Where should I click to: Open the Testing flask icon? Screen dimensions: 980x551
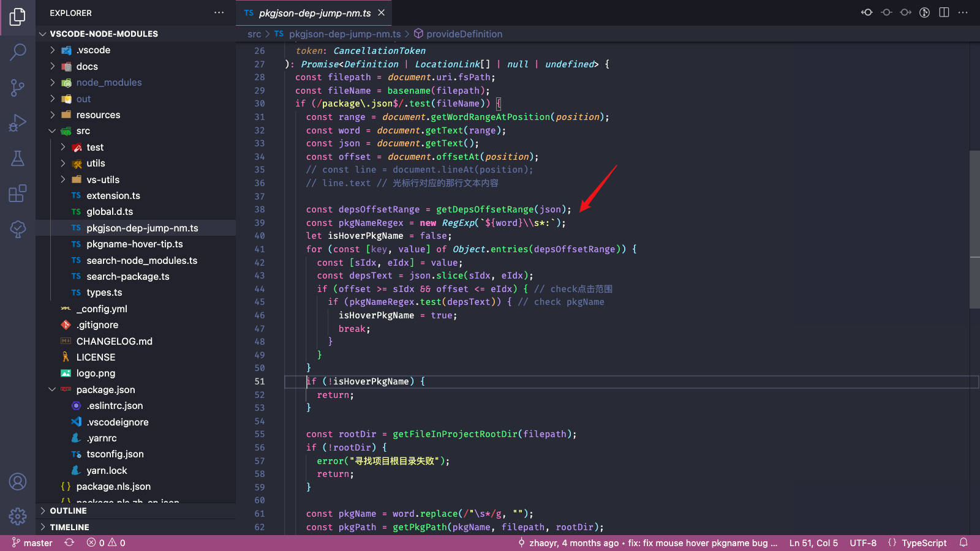(18, 158)
